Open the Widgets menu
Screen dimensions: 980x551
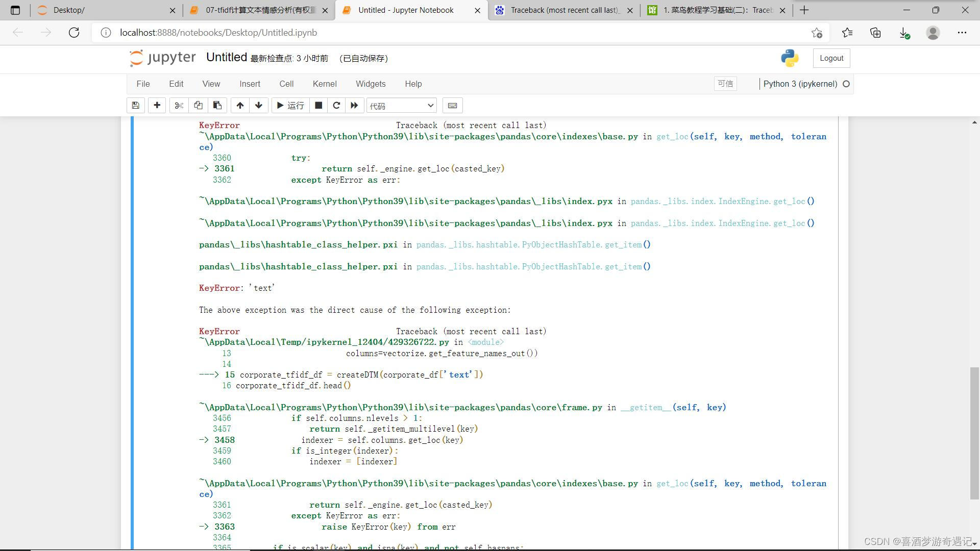click(370, 84)
